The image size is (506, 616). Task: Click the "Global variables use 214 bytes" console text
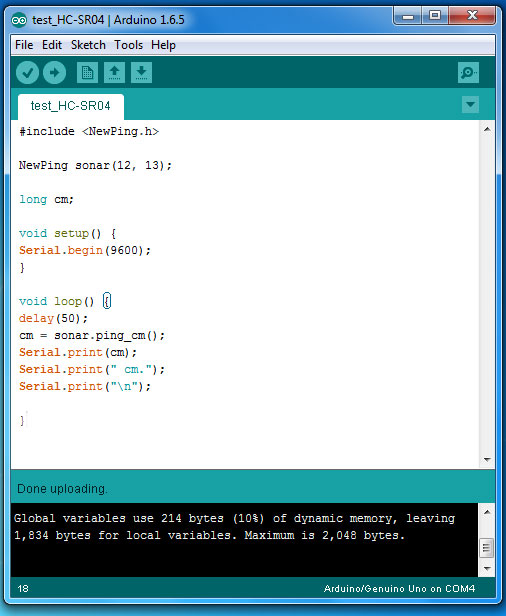tap(119, 519)
